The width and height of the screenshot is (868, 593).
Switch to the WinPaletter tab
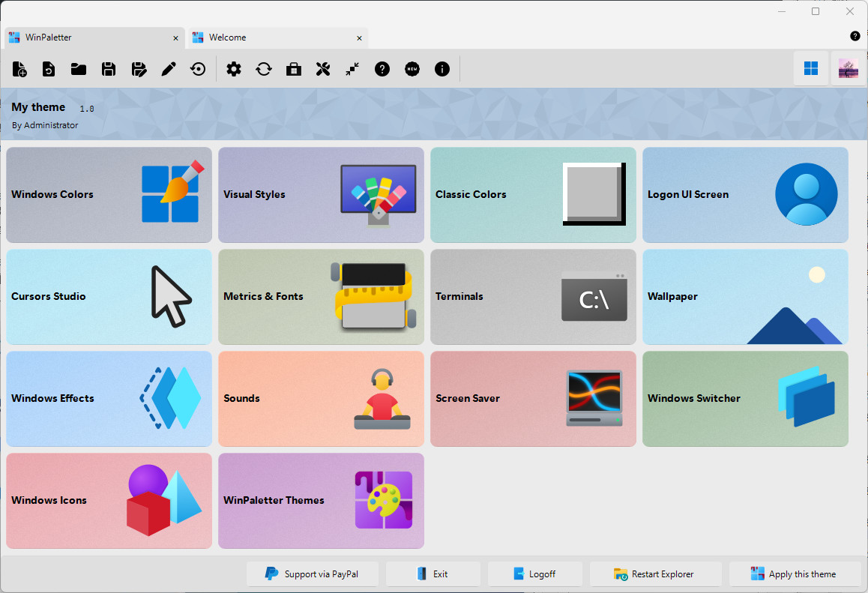(94, 37)
